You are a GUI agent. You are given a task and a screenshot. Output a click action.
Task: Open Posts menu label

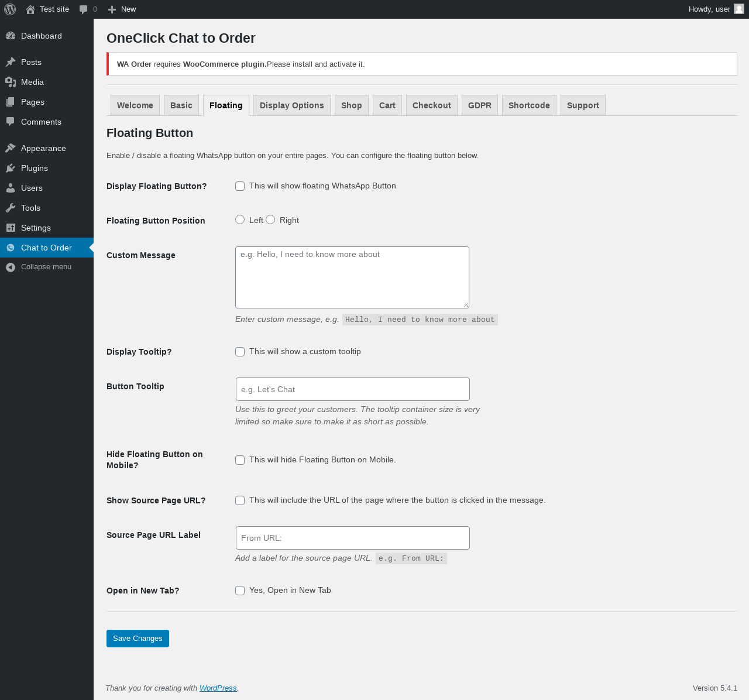click(31, 62)
